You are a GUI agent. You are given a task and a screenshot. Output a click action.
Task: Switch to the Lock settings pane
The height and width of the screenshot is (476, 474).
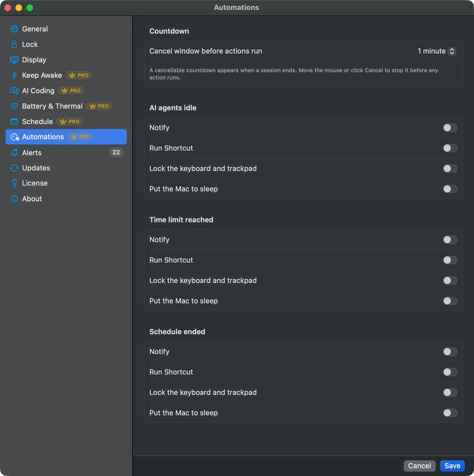click(x=66, y=44)
